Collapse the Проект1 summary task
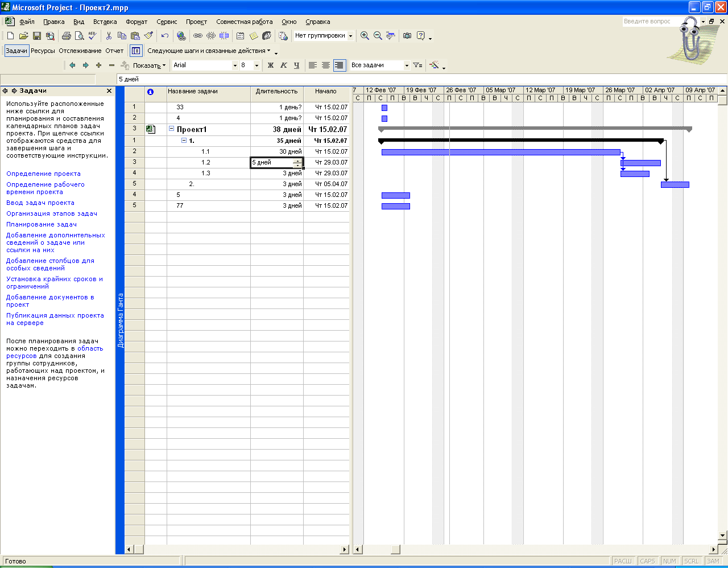 pos(171,129)
